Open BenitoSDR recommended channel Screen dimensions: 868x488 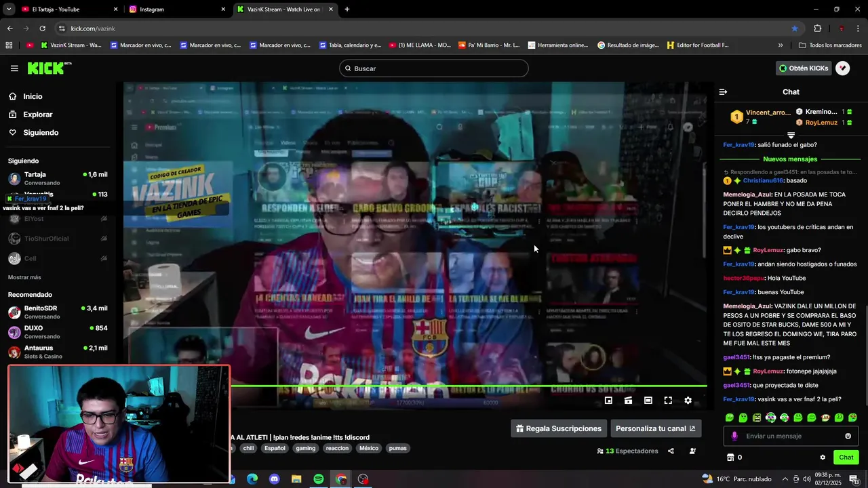(x=58, y=312)
